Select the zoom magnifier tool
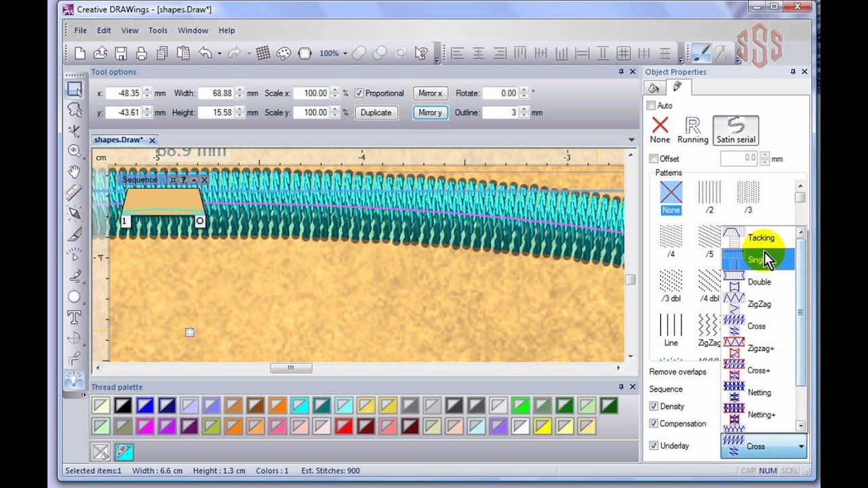Screen dimensions: 868x488 75,150
